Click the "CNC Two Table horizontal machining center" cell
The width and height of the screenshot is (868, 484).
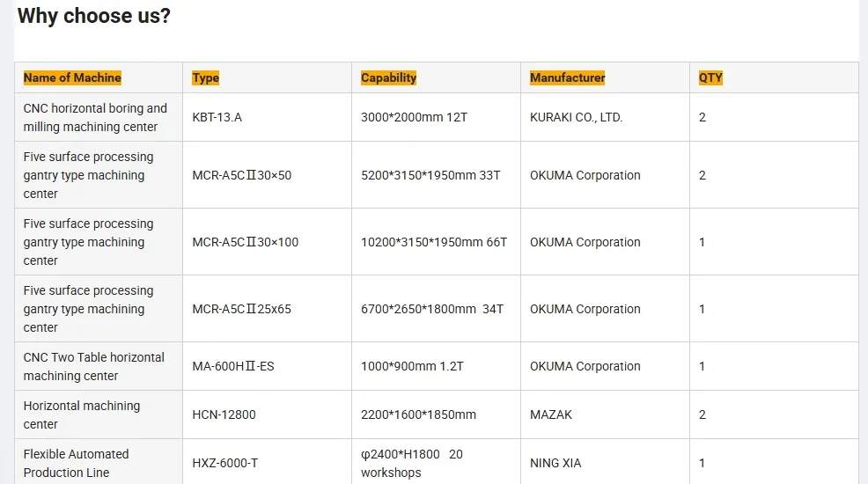(x=94, y=366)
